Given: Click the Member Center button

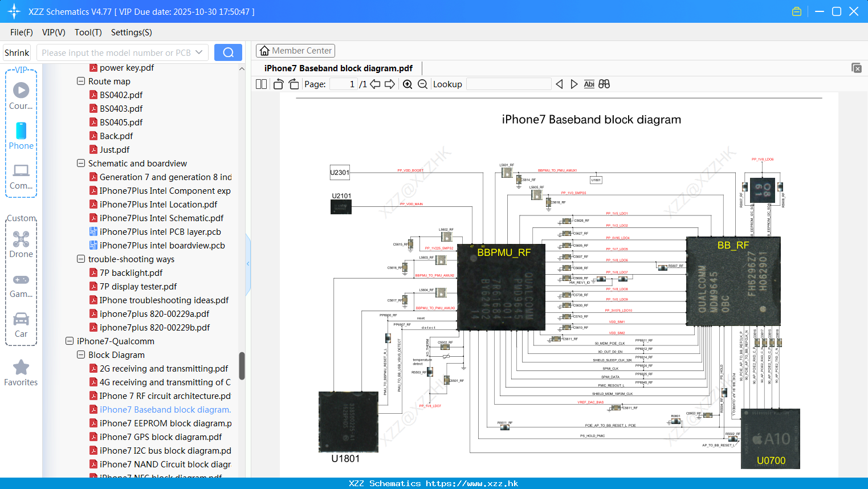Looking at the screenshot, I should click(295, 51).
